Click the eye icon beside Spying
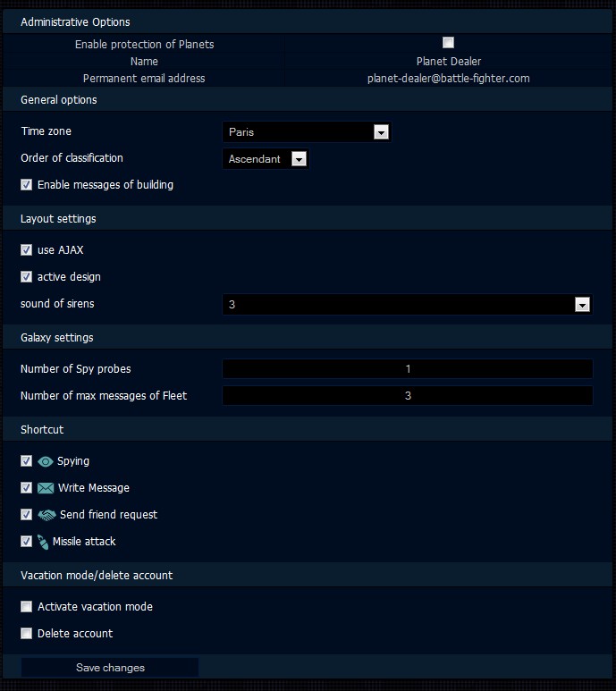 (x=46, y=461)
